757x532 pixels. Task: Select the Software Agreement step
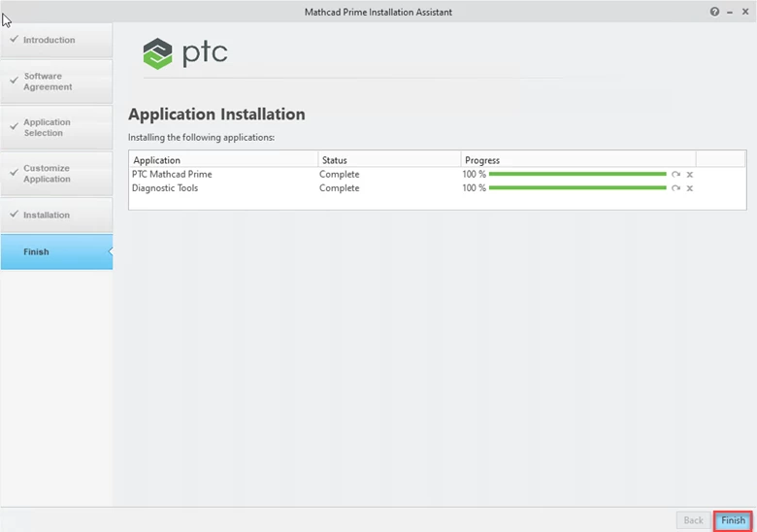56,82
